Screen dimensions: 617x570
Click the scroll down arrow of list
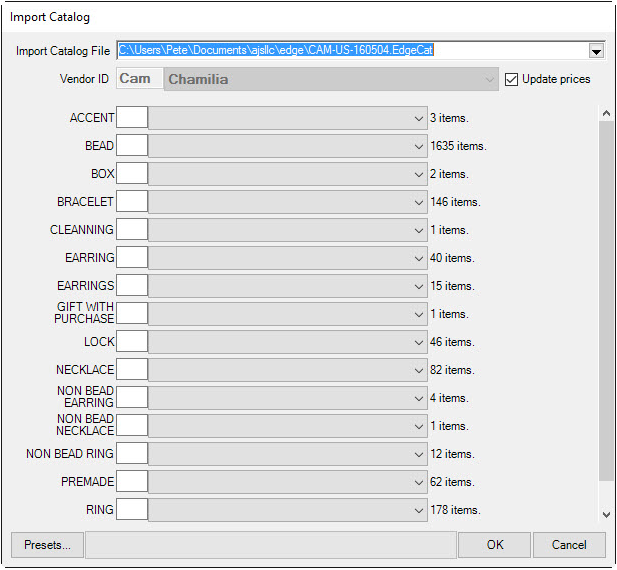(x=605, y=514)
